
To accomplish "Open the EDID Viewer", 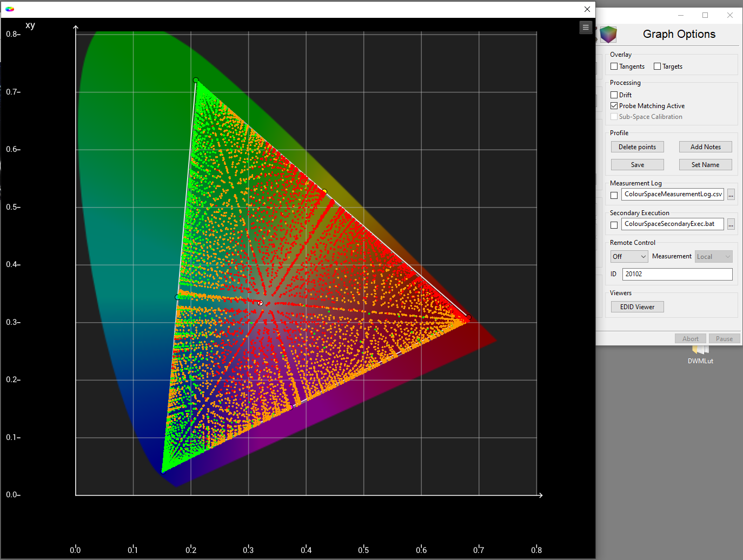I will tap(637, 307).
